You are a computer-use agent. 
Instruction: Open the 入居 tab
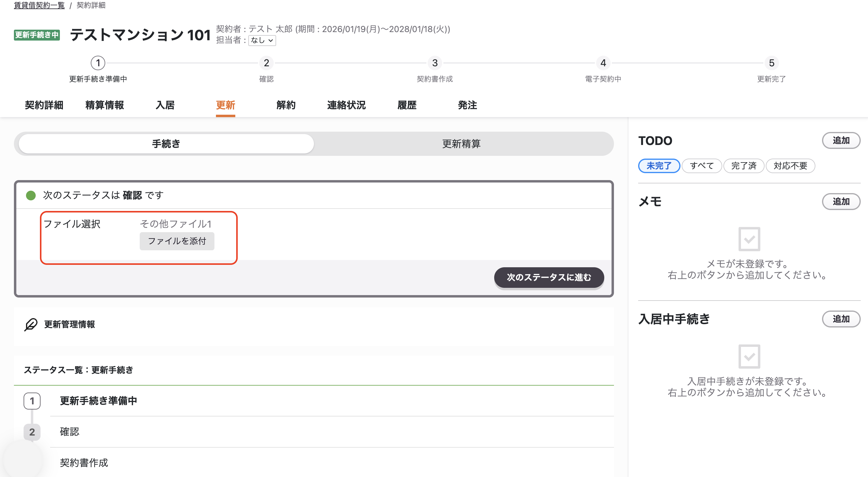165,105
